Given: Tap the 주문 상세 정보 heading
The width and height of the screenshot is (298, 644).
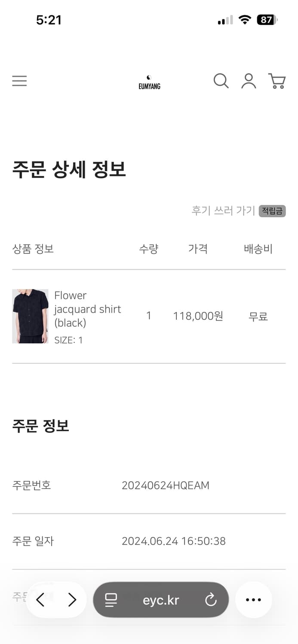Looking at the screenshot, I should click(x=70, y=169).
